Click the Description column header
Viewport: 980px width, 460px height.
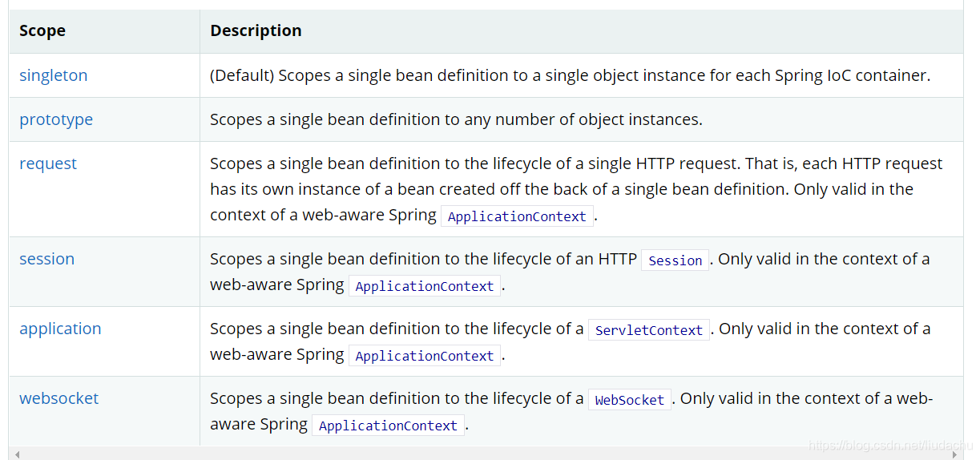256,31
